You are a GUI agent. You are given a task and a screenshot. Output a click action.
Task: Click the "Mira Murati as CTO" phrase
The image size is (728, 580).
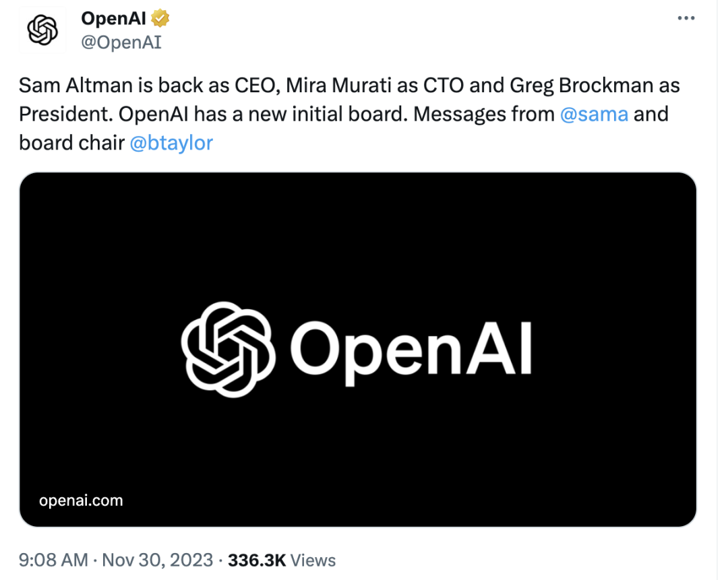pyautogui.click(x=374, y=86)
